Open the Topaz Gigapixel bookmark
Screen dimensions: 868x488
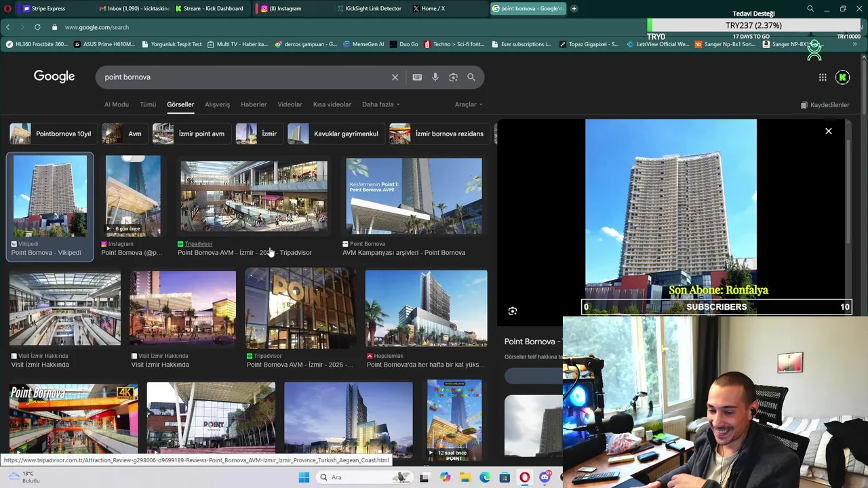tap(589, 44)
